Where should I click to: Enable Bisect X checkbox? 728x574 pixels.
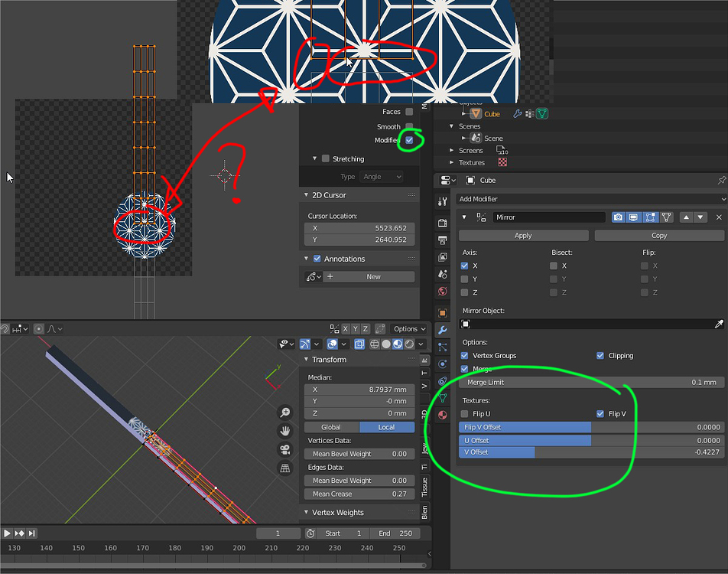[554, 266]
